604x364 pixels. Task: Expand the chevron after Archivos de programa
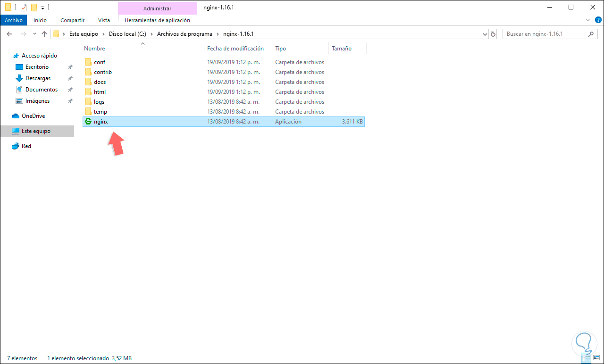pyautogui.click(x=218, y=34)
